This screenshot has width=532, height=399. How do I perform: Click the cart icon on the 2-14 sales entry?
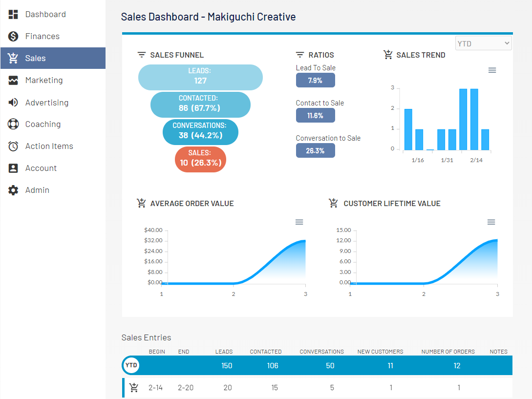pyautogui.click(x=133, y=387)
